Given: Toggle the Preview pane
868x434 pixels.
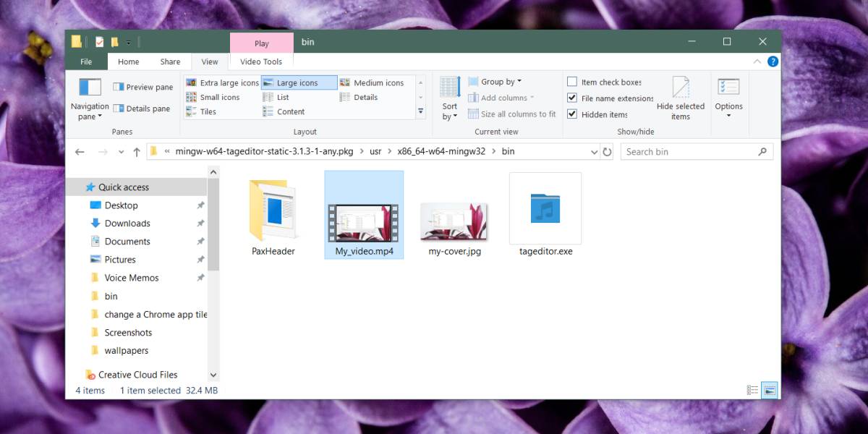Looking at the screenshot, I should point(143,87).
